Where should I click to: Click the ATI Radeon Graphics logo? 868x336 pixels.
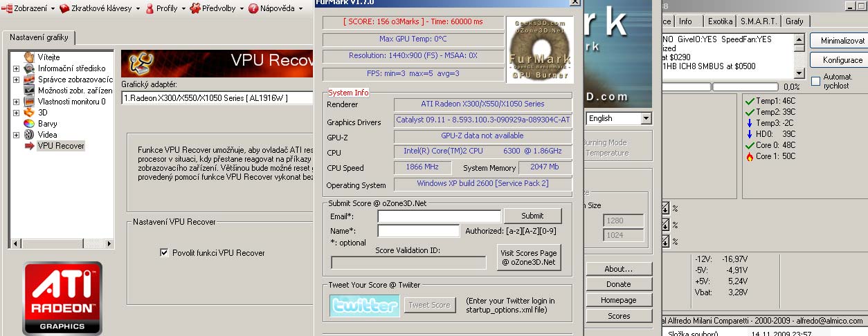[62, 298]
